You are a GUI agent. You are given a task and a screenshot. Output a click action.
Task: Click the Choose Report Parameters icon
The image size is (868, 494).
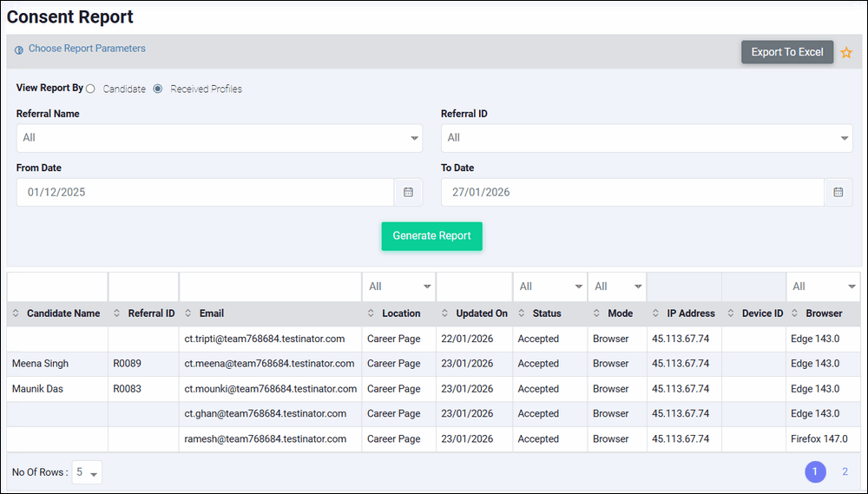(19, 49)
